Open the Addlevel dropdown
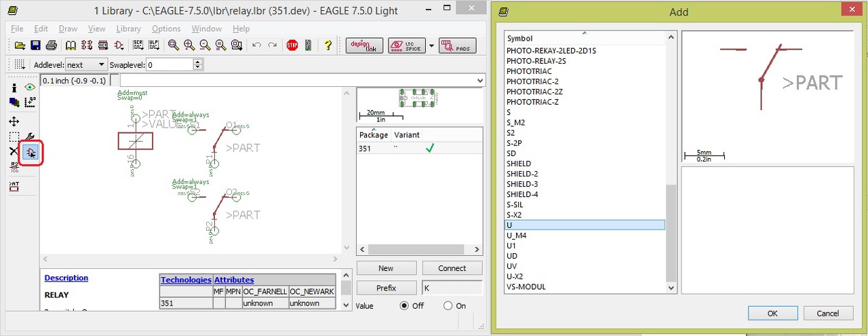Screen dimensions: 868x336 pyautogui.click(x=85, y=64)
